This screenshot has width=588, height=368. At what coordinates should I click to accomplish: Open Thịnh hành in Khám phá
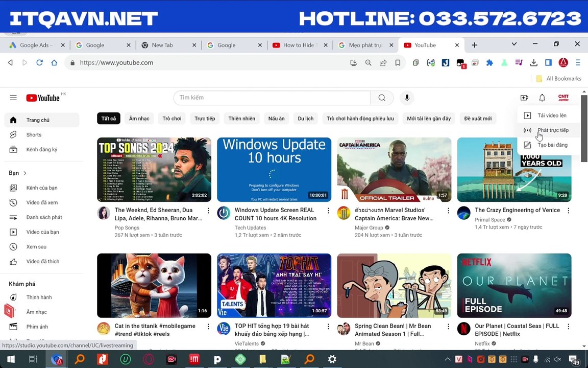coord(42,297)
